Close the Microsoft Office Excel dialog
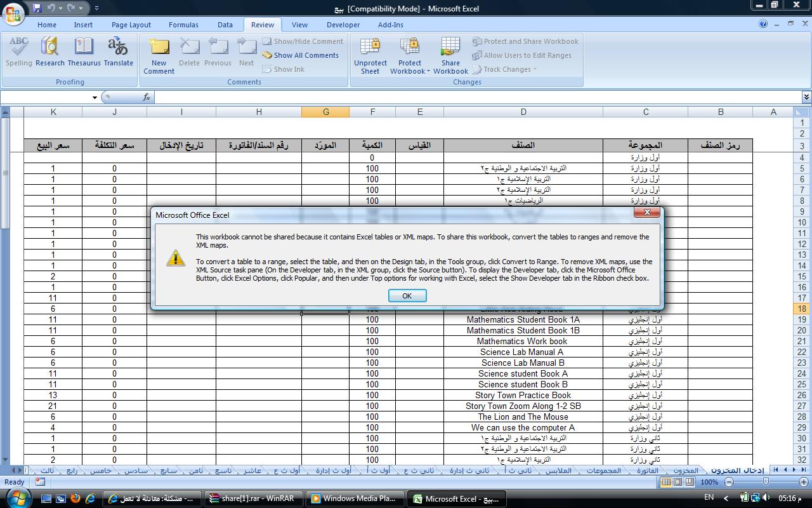Screen dimensions: 812x508 [x=647, y=212]
